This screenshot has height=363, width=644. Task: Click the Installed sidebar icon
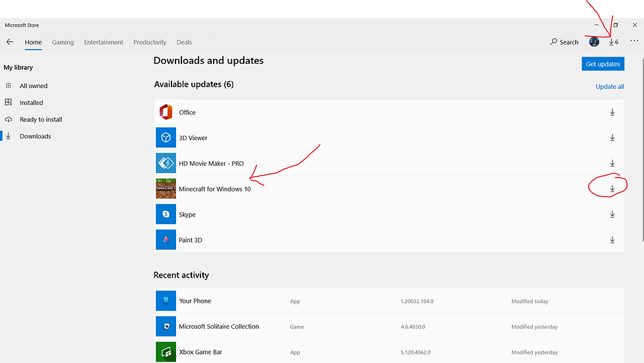tap(8, 103)
